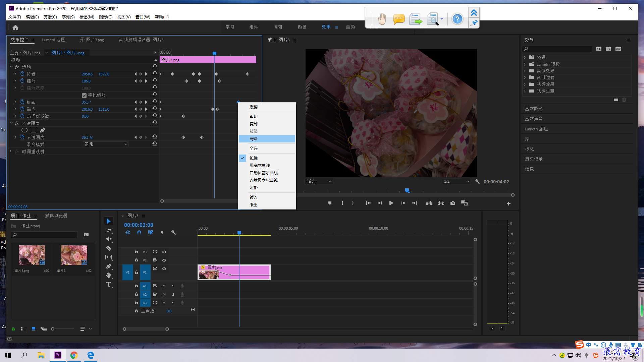This screenshot has width=644, height=362.
Task: Open timeline display settings wrench
Action: tap(173, 232)
